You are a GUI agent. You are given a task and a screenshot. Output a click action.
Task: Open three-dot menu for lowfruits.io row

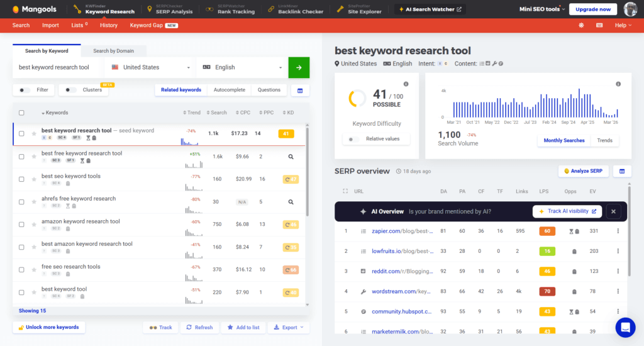click(618, 251)
